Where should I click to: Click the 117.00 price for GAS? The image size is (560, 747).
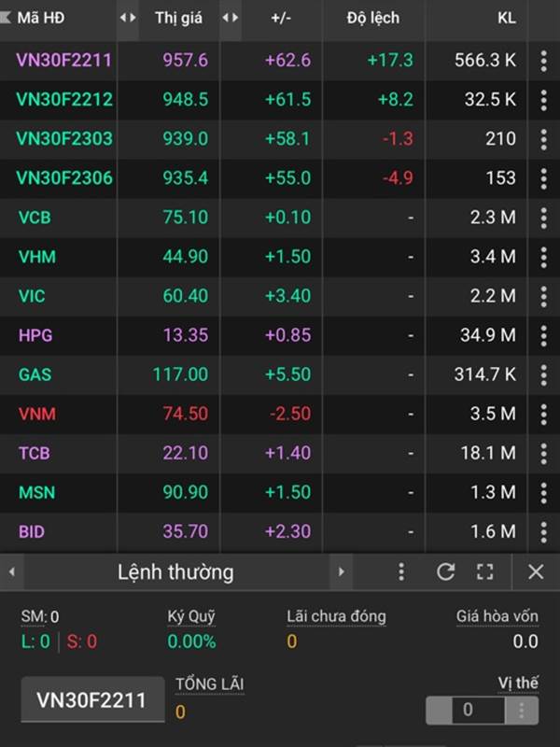click(180, 374)
